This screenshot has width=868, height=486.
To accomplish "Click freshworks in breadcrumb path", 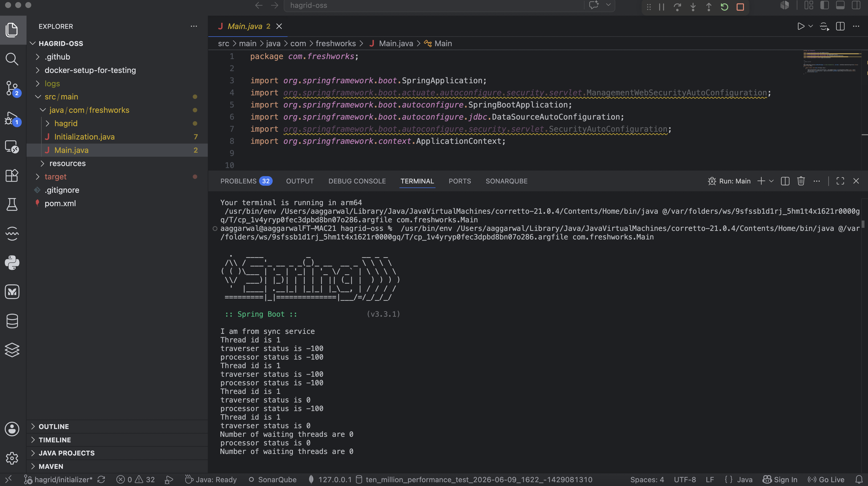I will pos(336,43).
